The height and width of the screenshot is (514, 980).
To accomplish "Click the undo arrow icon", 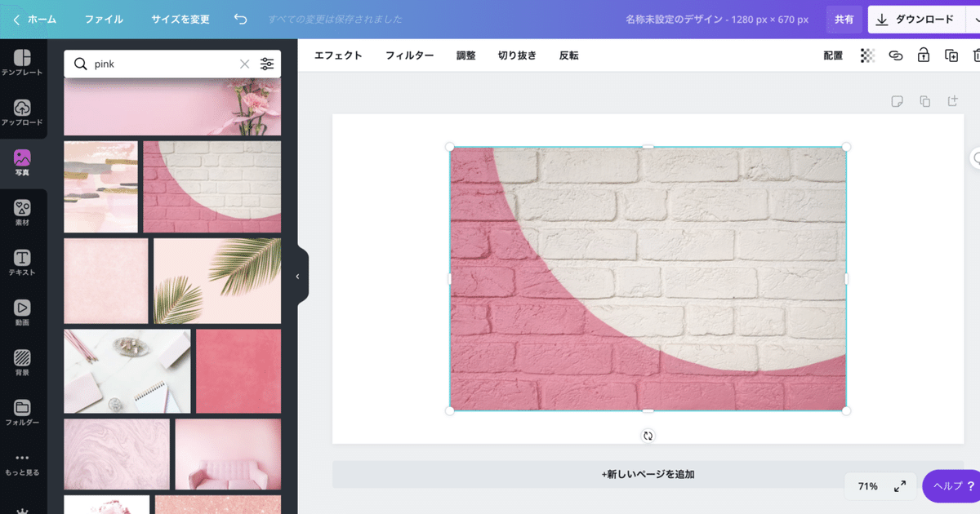I will pos(240,19).
